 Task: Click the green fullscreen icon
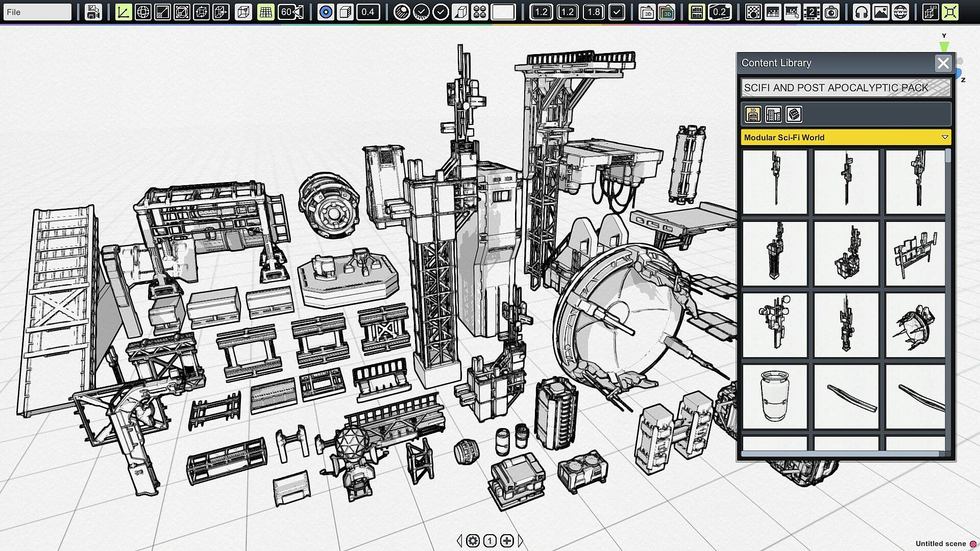(x=950, y=12)
